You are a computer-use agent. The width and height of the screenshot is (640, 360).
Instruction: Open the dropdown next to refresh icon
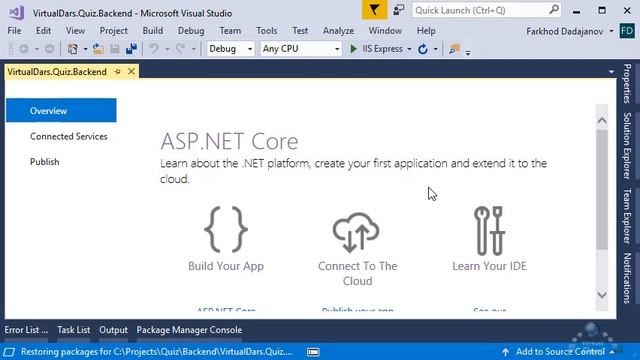point(436,49)
